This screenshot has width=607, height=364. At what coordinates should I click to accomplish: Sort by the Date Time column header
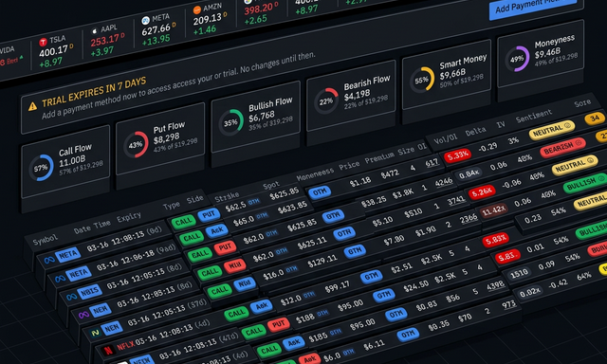point(92,227)
